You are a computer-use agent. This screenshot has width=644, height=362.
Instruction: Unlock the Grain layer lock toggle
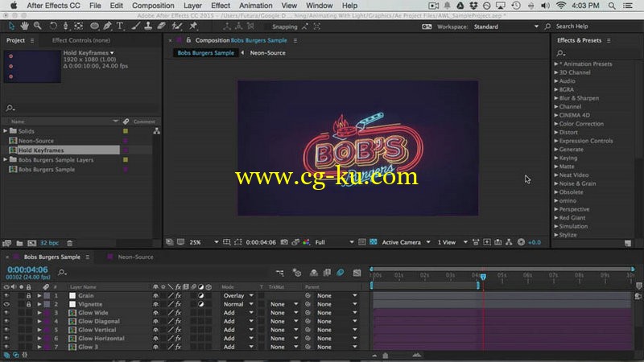click(28, 295)
